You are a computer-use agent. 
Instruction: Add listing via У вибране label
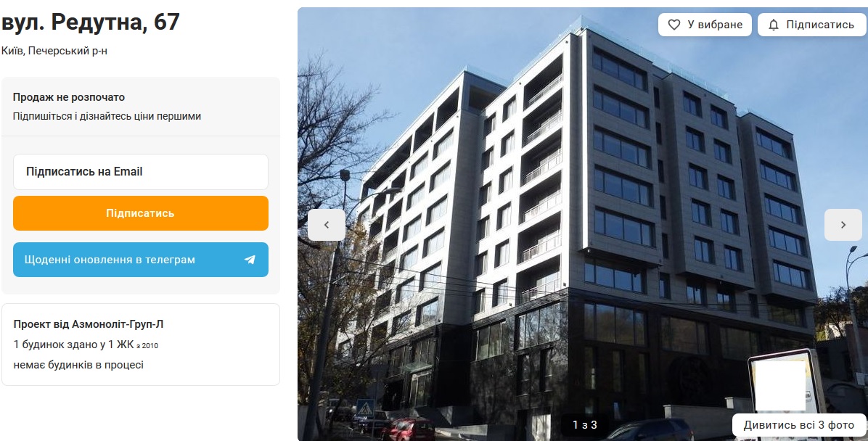pyautogui.click(x=715, y=25)
